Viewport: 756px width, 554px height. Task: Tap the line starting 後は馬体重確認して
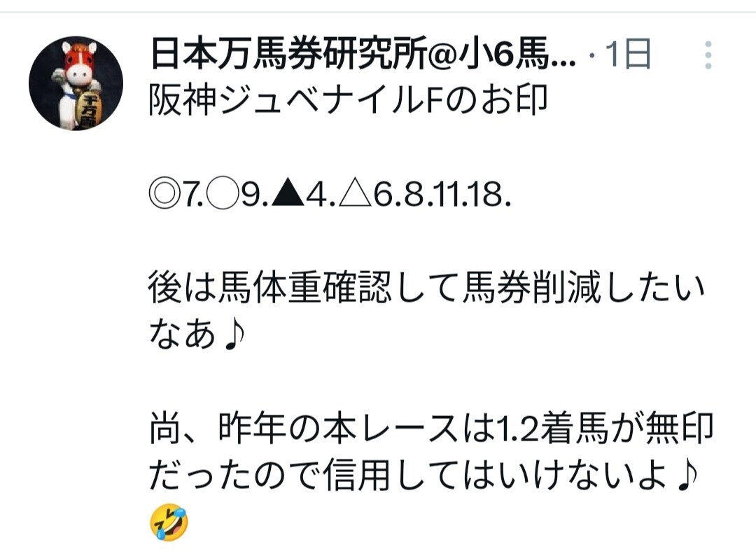426,289
